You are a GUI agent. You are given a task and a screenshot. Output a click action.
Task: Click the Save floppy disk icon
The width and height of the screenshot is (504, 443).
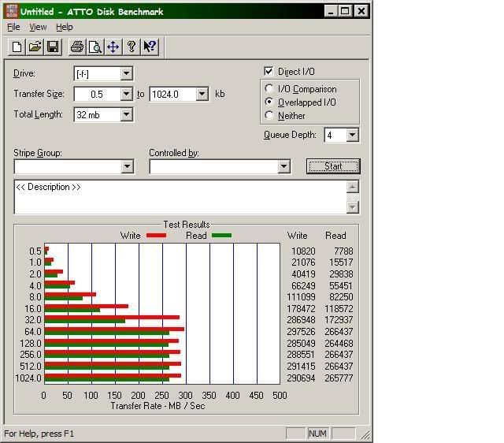pyautogui.click(x=53, y=47)
